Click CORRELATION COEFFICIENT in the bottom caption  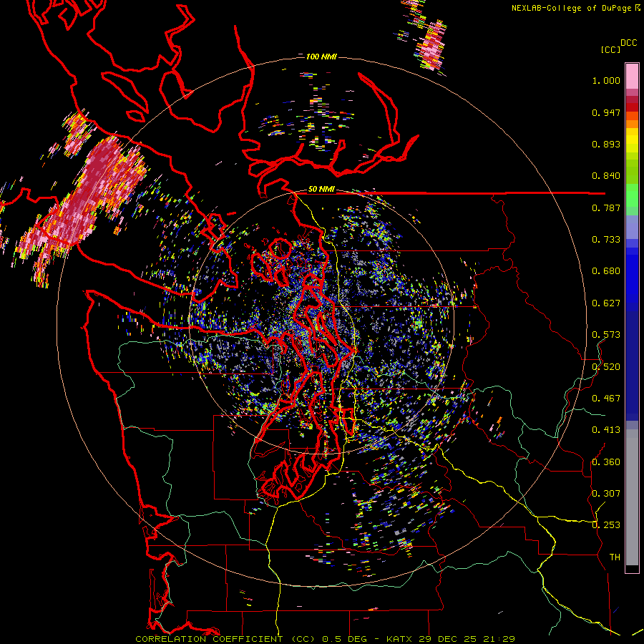pos(209,639)
